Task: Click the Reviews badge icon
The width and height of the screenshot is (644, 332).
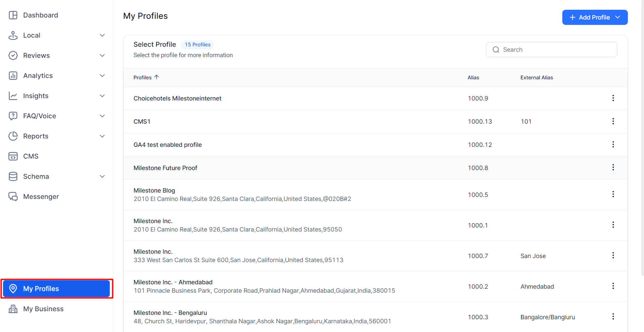Action: [x=13, y=55]
